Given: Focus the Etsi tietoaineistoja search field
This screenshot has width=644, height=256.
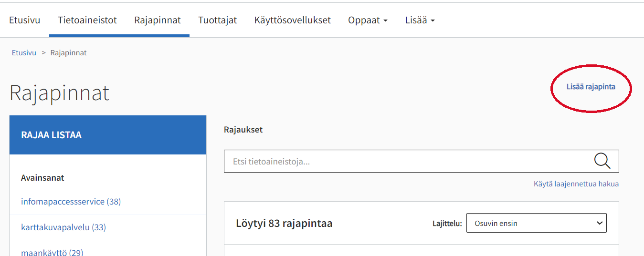Looking at the screenshot, I should (x=406, y=162).
